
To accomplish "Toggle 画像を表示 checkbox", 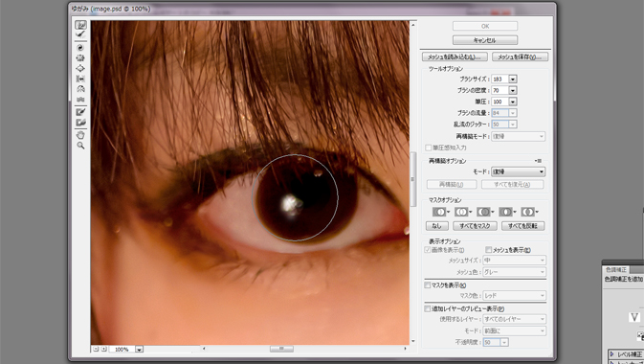I will (427, 250).
